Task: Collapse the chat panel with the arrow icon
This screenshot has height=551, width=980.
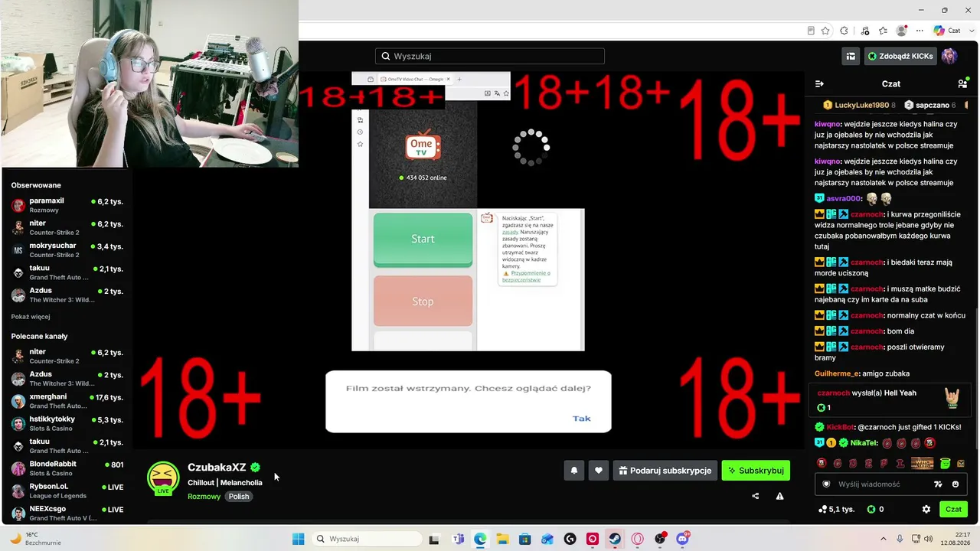Action: [x=819, y=83]
